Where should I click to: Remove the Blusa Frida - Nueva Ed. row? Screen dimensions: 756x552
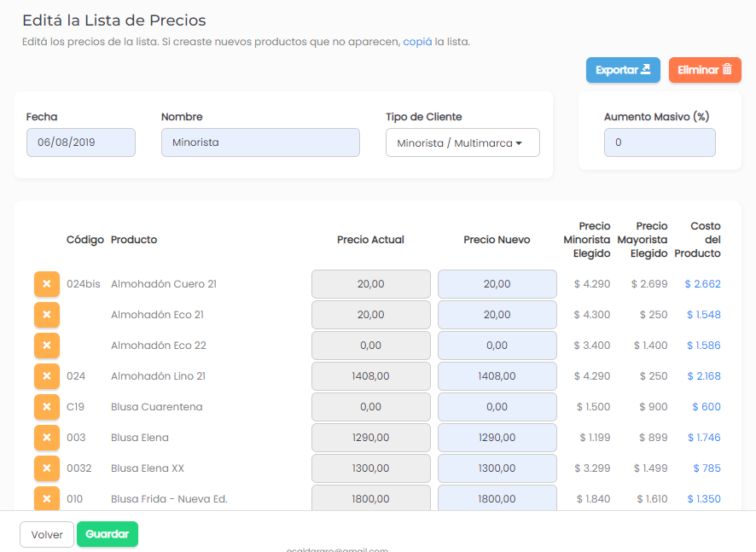click(47, 498)
